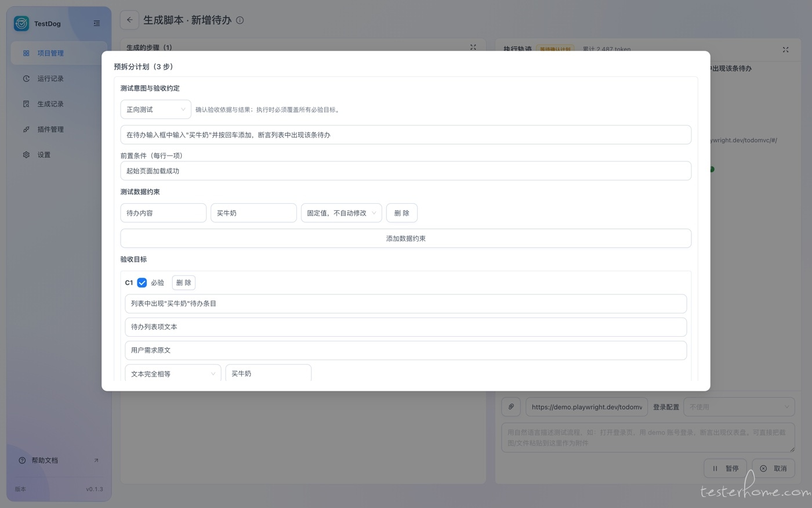
Task: Open 项目管理 in the sidebar
Action: coord(59,53)
